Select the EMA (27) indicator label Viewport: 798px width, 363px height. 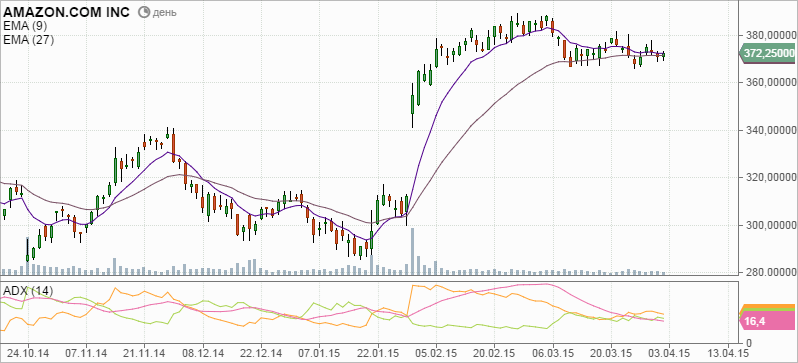(28, 40)
